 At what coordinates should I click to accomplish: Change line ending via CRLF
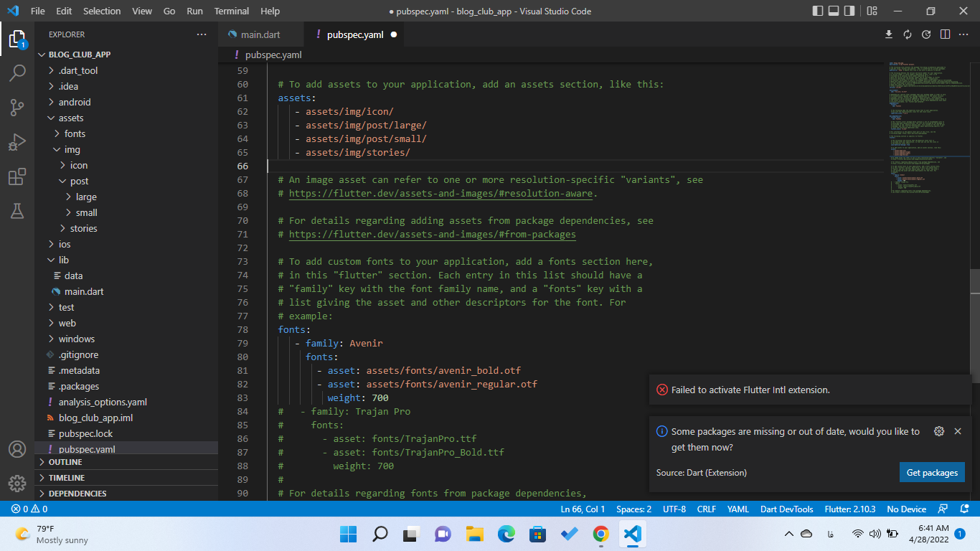(707, 509)
